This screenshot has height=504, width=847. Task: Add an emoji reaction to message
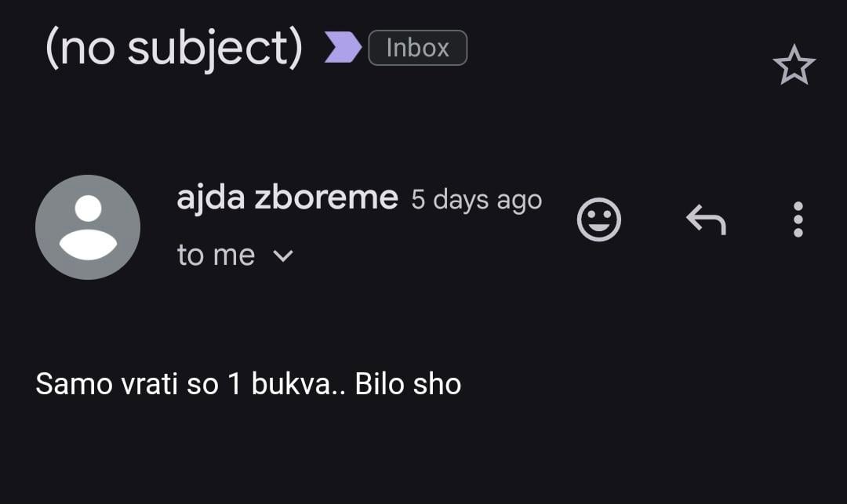(598, 219)
